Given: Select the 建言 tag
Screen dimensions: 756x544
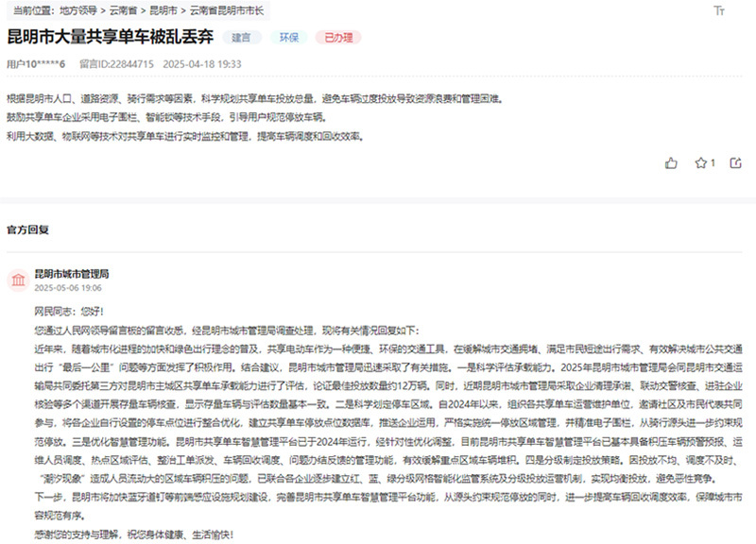Looking at the screenshot, I should tap(242, 38).
